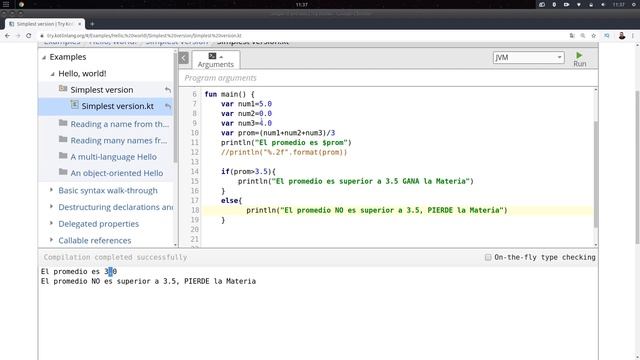The width and height of the screenshot is (640, 360).
Task: Select the Simplest version folder
Action: click(102, 90)
